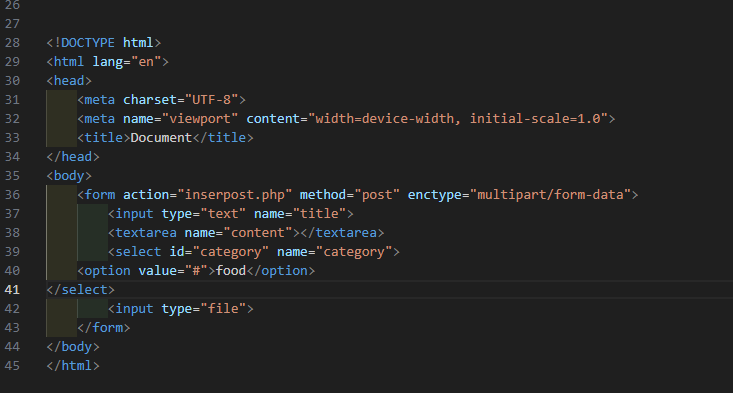Click the option value "#" string
Viewport: 733px width, 393px height.
[196, 271]
